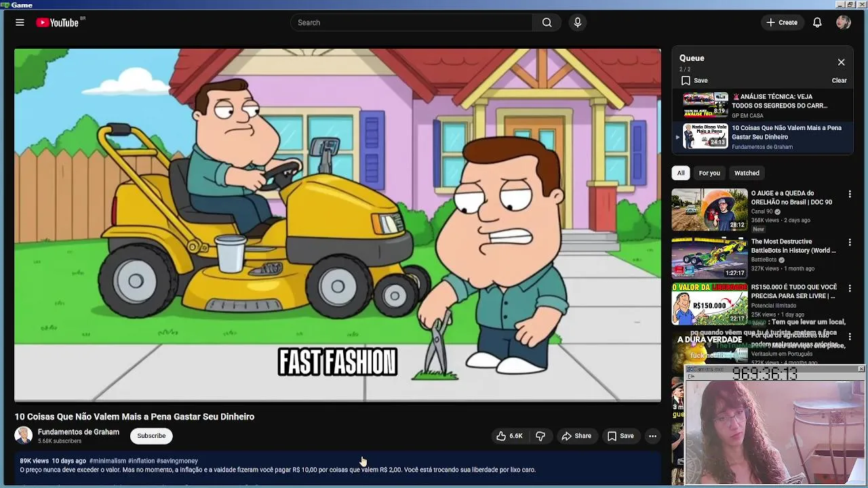This screenshot has height=488, width=868.
Task: Open options for A DURA VERDADE video
Action: pos(849,336)
